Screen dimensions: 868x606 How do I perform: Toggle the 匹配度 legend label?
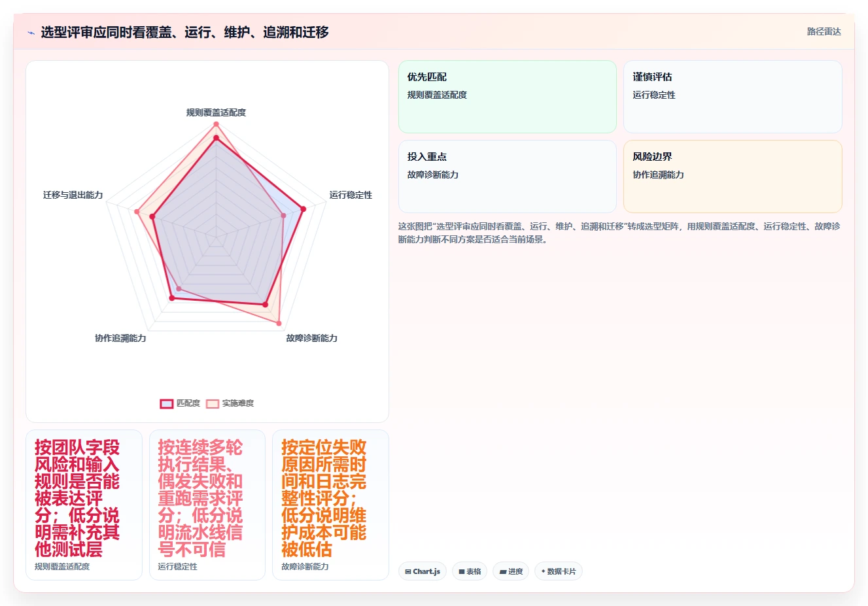coord(188,403)
